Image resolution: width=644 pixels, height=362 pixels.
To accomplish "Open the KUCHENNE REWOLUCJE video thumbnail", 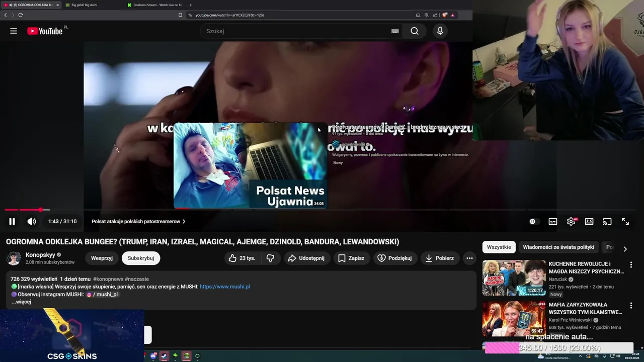I will pos(514,278).
